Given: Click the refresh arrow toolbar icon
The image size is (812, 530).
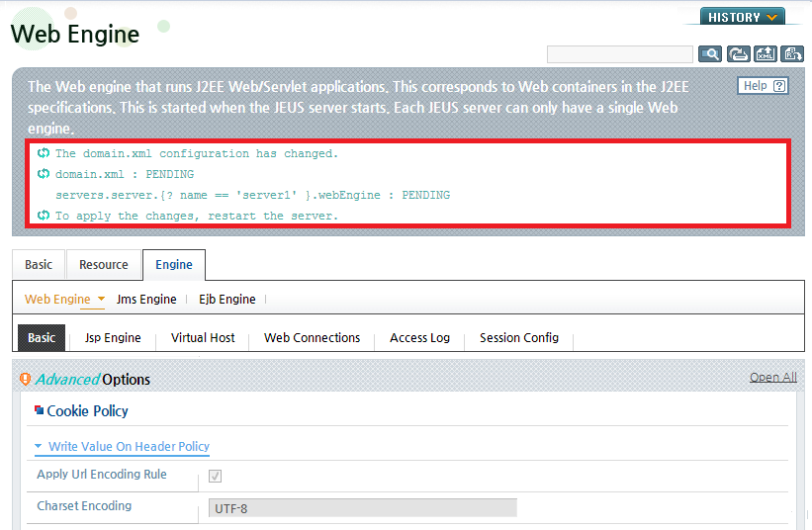Looking at the screenshot, I should pyautogui.click(x=738, y=53).
